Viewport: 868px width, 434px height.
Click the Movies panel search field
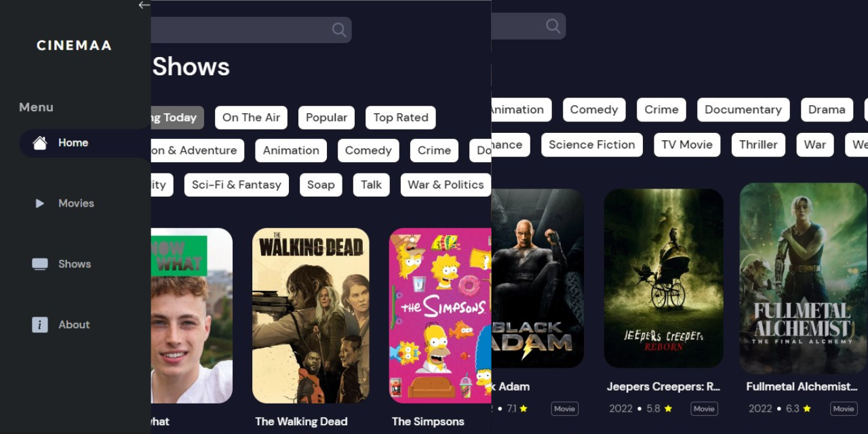pos(529,26)
